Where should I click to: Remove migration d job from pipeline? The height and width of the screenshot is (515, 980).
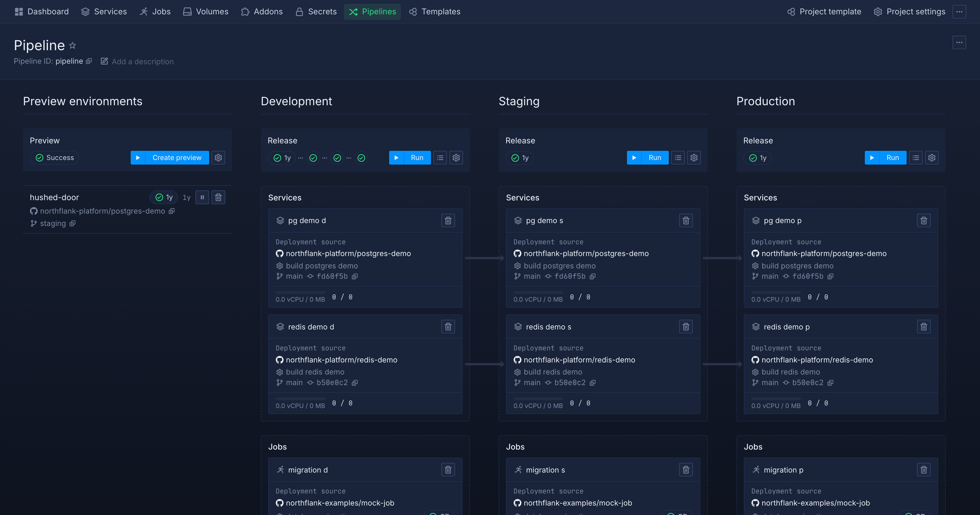448,470
